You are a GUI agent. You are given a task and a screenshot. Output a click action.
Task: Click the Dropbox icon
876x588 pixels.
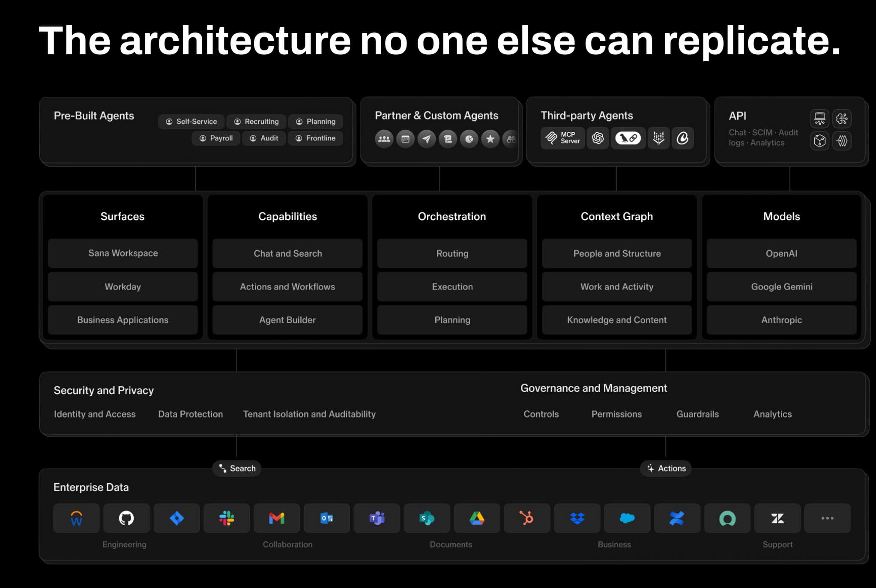tap(577, 518)
